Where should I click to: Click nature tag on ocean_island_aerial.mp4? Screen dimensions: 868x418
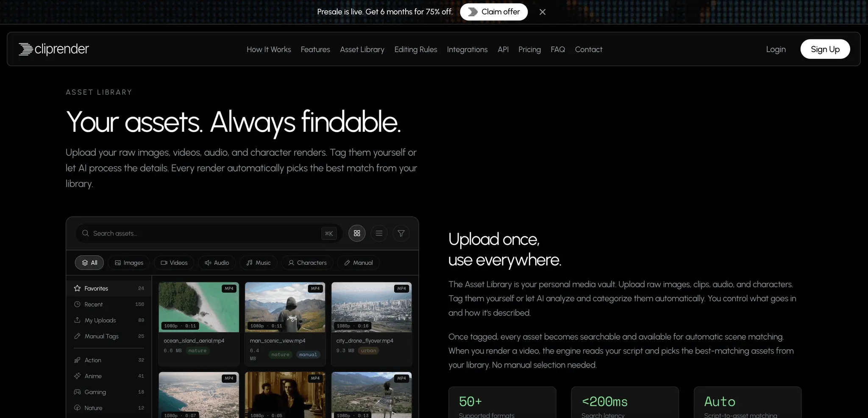198,351
